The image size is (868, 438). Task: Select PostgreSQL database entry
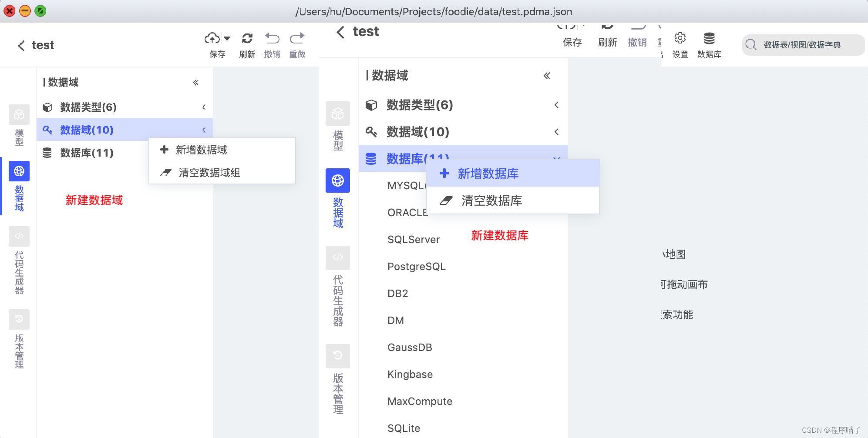(417, 267)
